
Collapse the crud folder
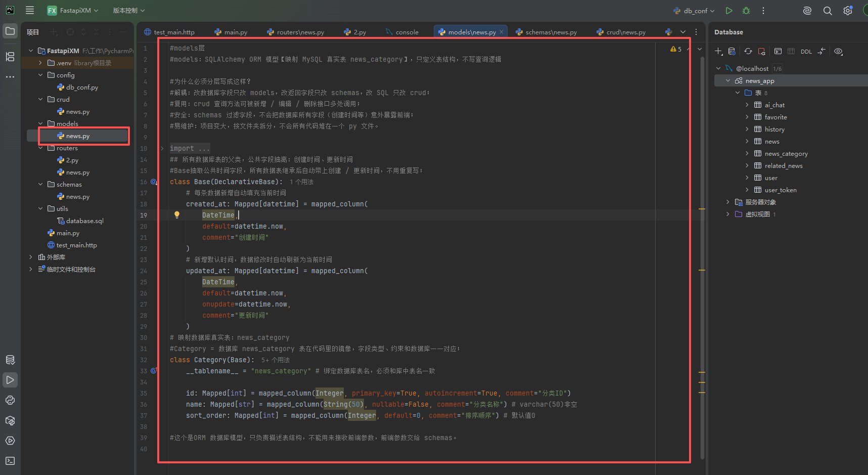click(40, 99)
